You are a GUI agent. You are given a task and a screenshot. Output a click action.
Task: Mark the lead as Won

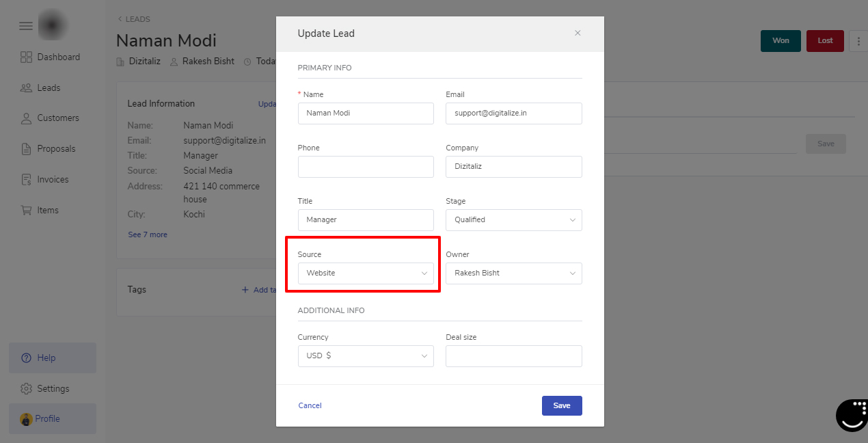point(781,41)
